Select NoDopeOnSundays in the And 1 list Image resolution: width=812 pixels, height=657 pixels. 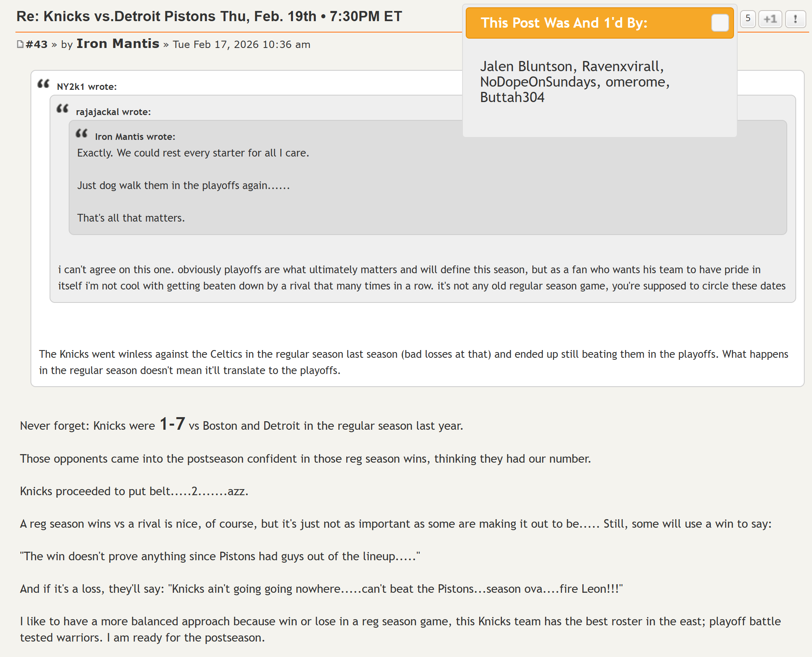(x=538, y=82)
